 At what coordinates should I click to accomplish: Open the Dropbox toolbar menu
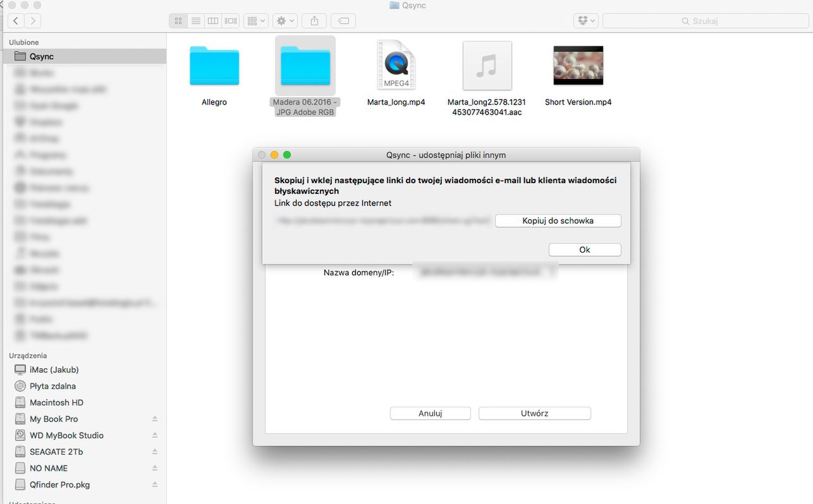coord(586,21)
